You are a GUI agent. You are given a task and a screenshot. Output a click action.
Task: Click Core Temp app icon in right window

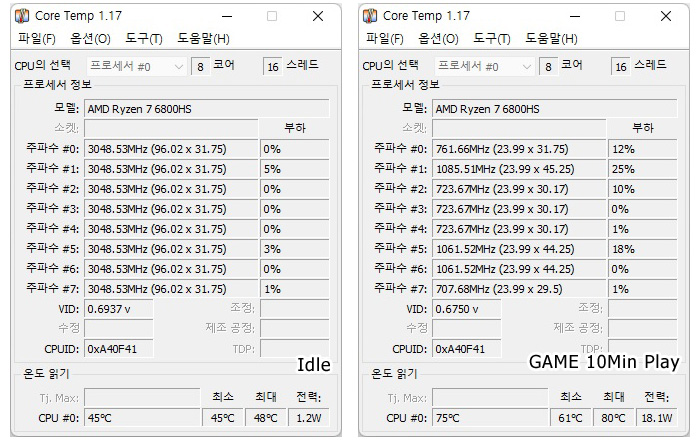[x=370, y=16]
